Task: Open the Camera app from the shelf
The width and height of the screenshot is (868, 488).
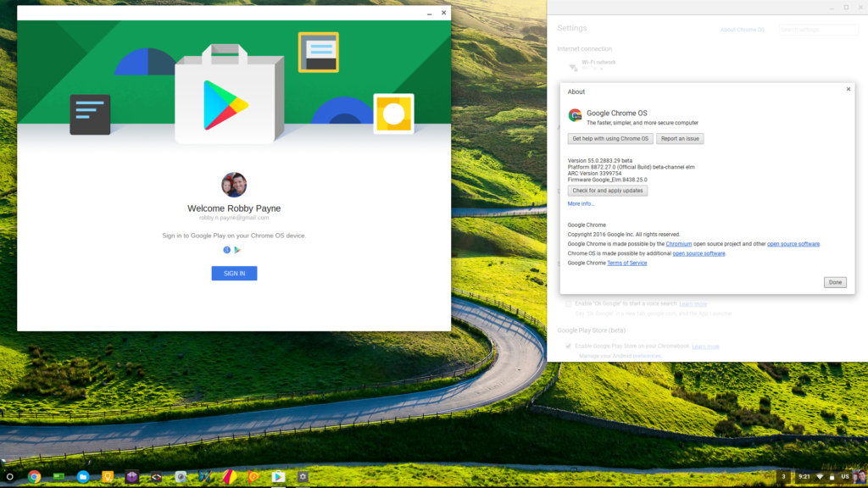Action: point(179,476)
